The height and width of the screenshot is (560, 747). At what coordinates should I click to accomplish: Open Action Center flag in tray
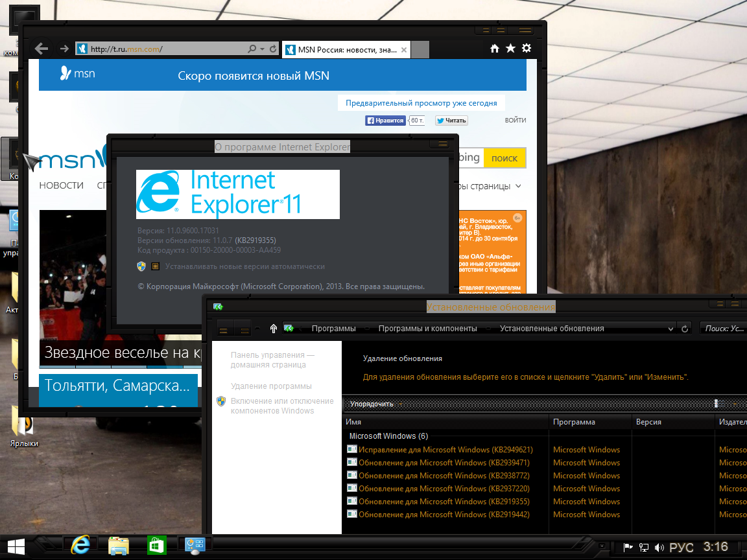(628, 548)
